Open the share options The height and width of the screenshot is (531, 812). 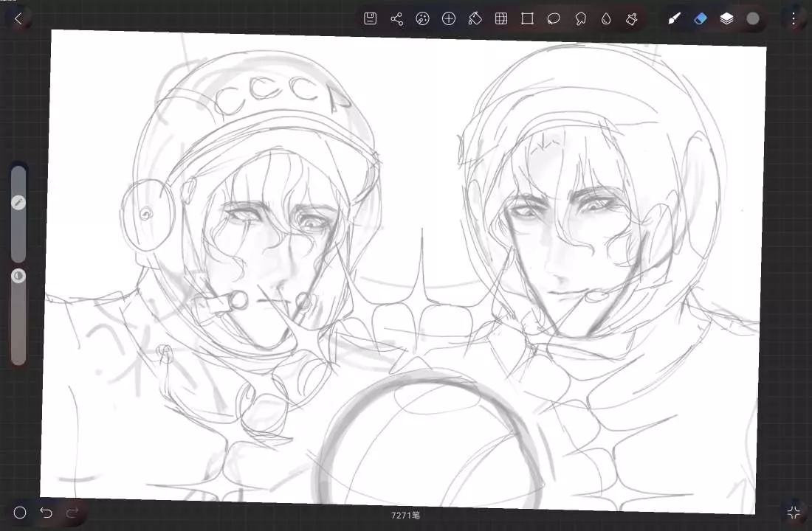(x=396, y=19)
